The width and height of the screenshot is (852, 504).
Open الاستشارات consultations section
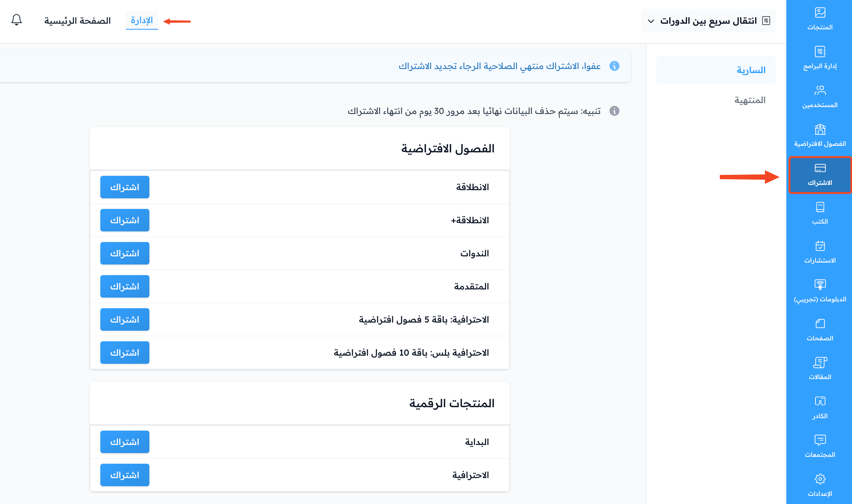[820, 252]
